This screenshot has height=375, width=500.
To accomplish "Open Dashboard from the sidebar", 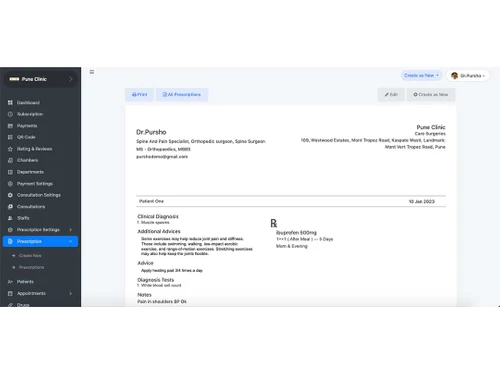I will pyautogui.click(x=28, y=103).
